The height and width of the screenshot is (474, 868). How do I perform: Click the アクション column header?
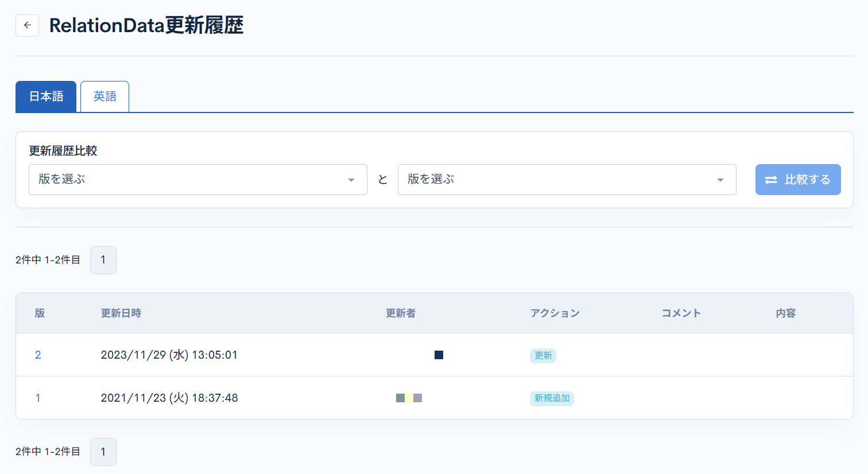[x=555, y=313]
